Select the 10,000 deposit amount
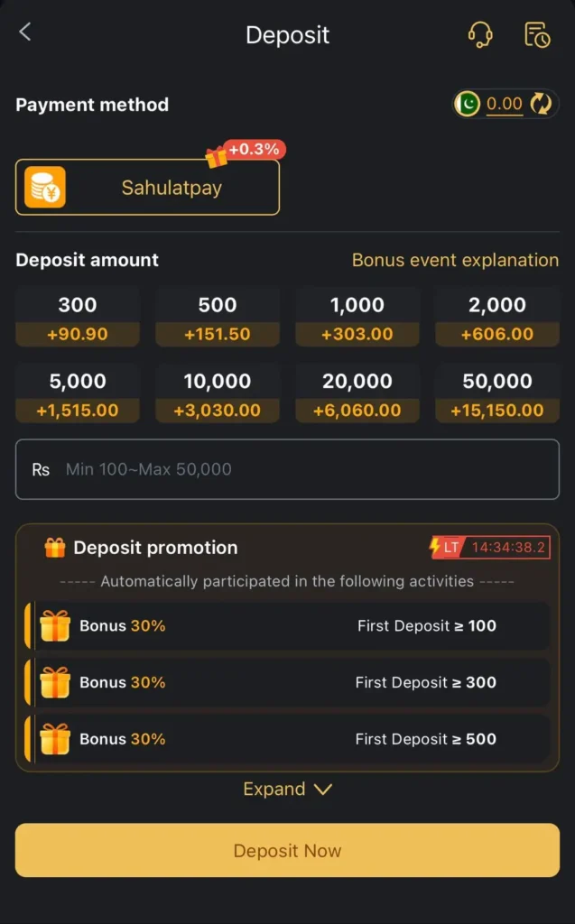 click(x=218, y=393)
